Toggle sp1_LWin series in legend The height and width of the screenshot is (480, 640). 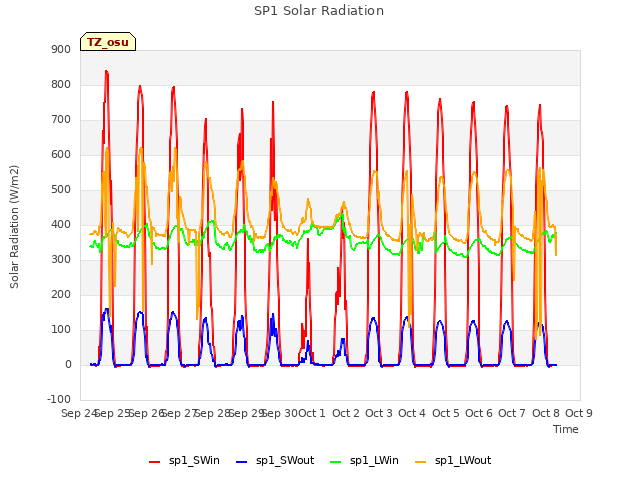click(364, 461)
